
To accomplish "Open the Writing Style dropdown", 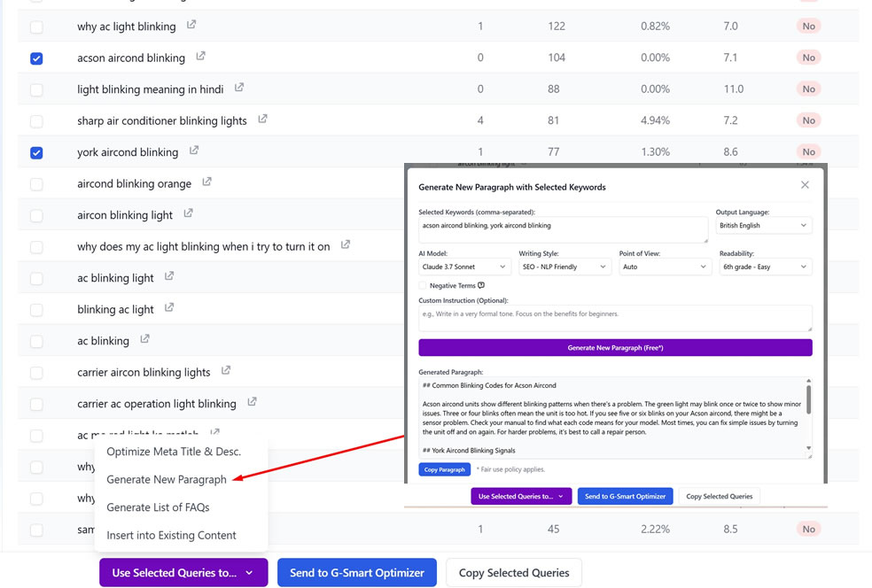I will 564,267.
